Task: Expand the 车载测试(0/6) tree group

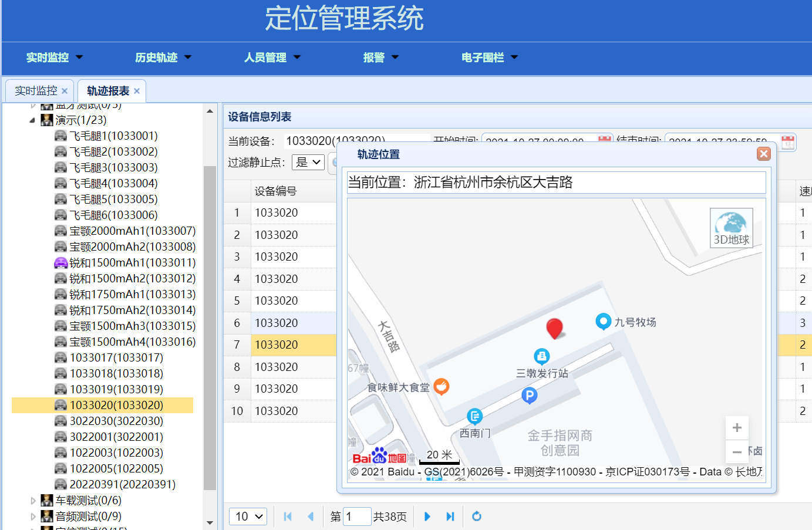Action: (x=33, y=501)
